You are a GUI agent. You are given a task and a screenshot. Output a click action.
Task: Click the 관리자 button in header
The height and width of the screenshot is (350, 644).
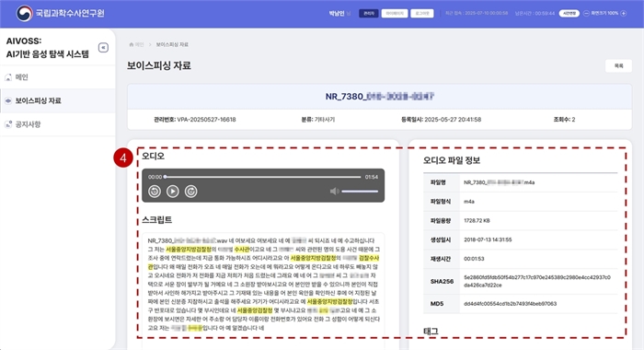point(368,13)
